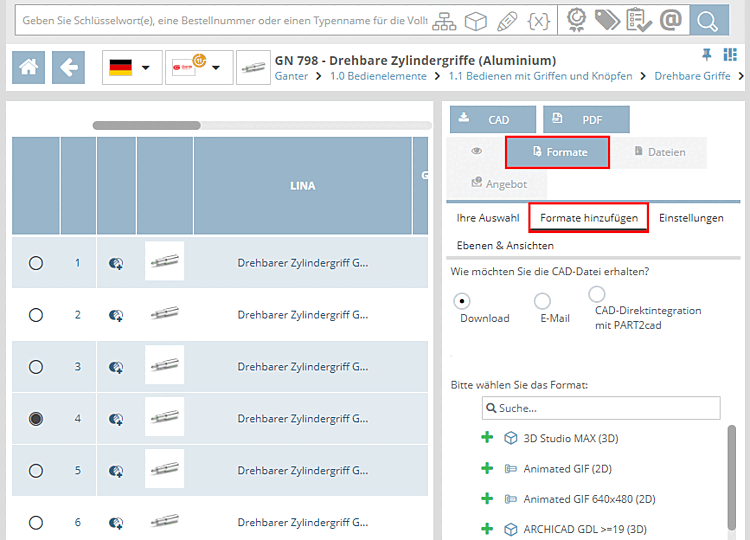The width and height of the screenshot is (750, 540).
Task: Click the format Suche... input field
Action: pyautogui.click(x=601, y=408)
